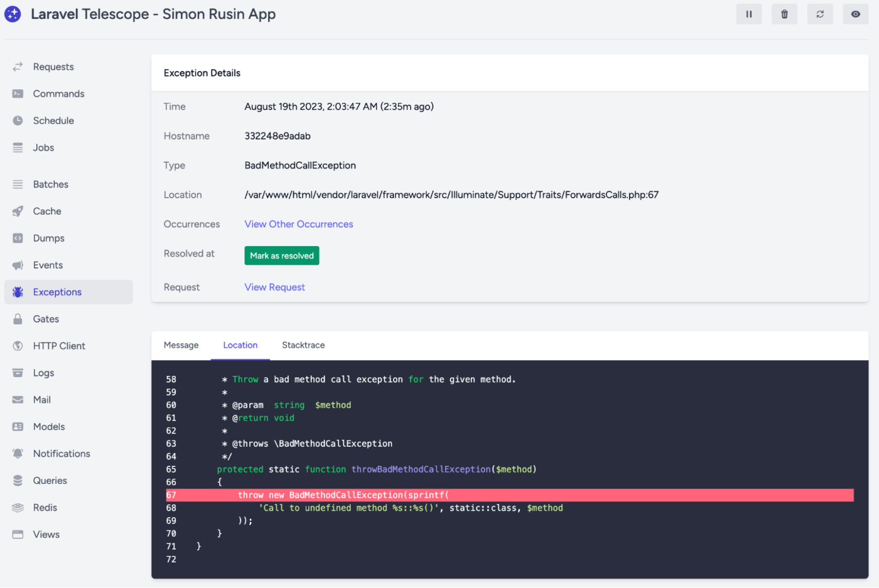Open the Requests section
Viewport: 879px width, 588px height.
pyautogui.click(x=53, y=67)
